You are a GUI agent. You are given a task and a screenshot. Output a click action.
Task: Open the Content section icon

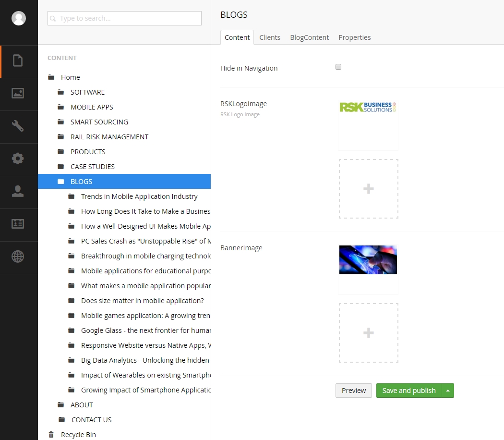tap(19, 61)
